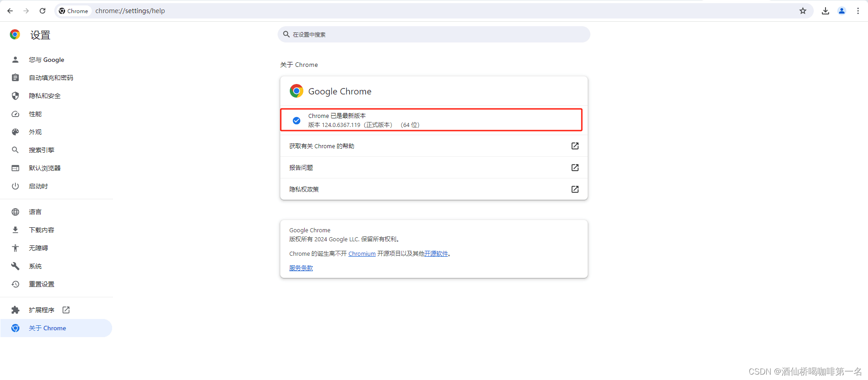
Task: Open the downloads icon in toolbar
Action: click(x=826, y=11)
